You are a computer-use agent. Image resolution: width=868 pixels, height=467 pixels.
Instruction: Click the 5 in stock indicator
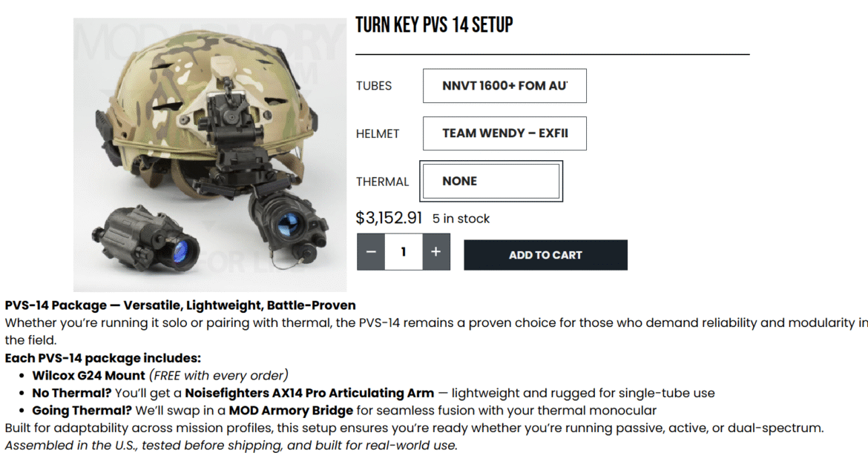[x=461, y=219]
